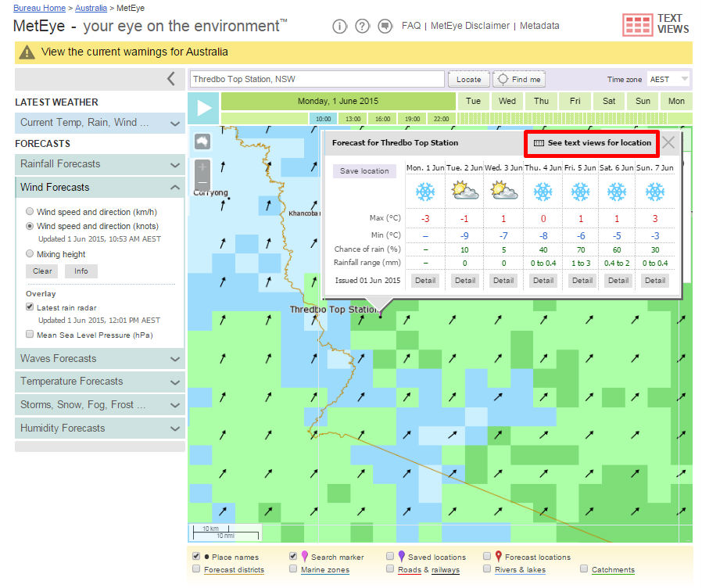This screenshot has height=588, width=702.
Task: Clear the wind forecast layer
Action: click(42, 271)
